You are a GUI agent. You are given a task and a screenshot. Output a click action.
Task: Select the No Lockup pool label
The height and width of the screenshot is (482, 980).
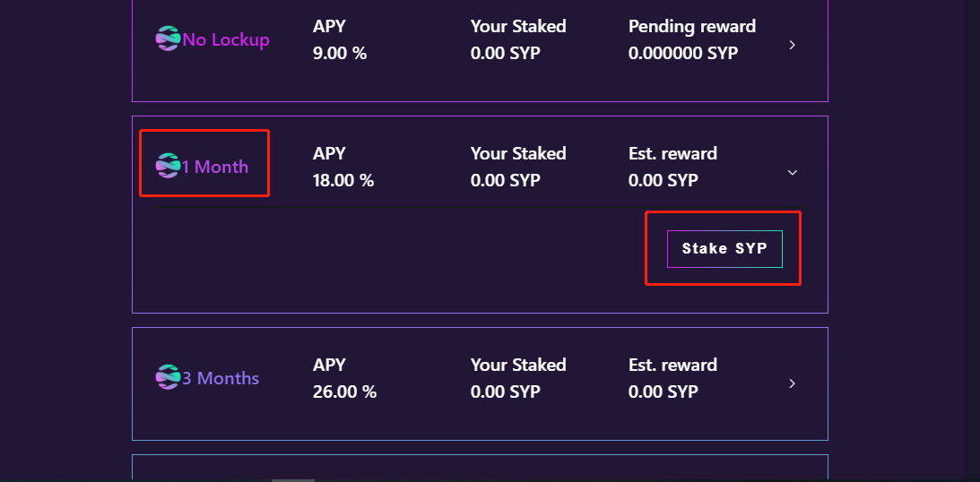tap(226, 40)
